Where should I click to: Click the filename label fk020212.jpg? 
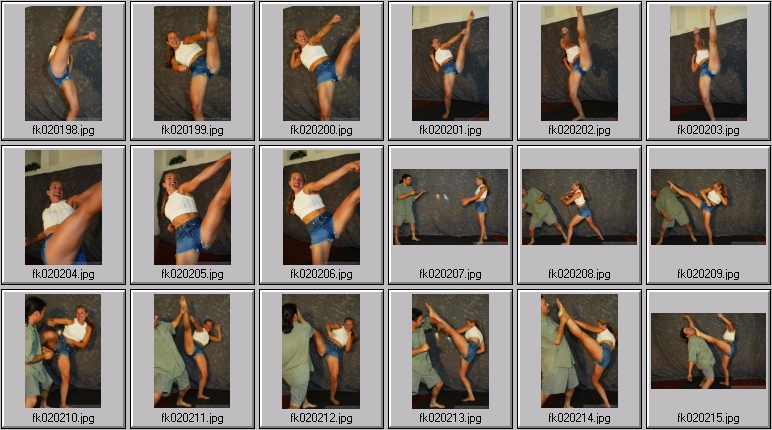tap(322, 418)
